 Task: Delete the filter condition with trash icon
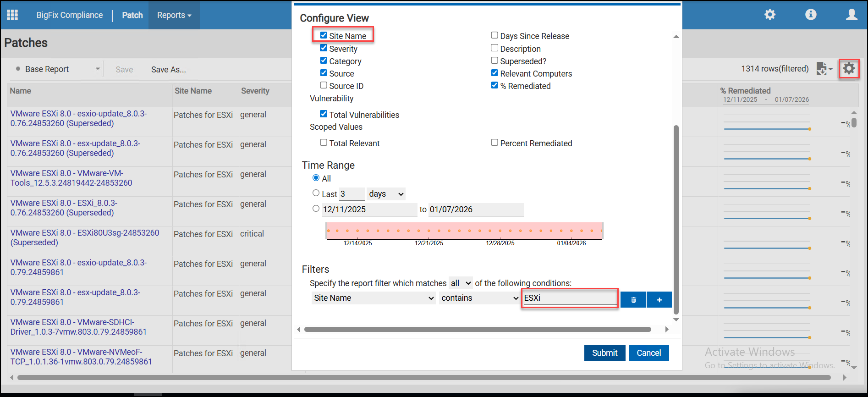633,300
